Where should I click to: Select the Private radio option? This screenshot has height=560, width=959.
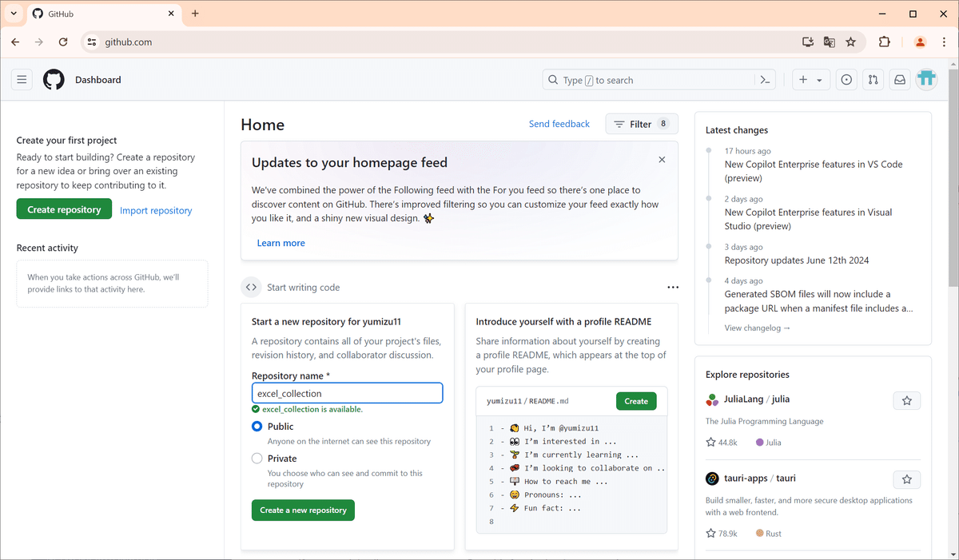click(x=257, y=459)
